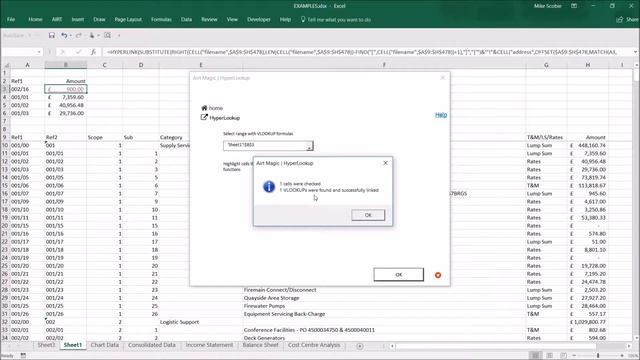Switch to Page Break Preview icon
The image size is (640, 360).
(x=563, y=356)
